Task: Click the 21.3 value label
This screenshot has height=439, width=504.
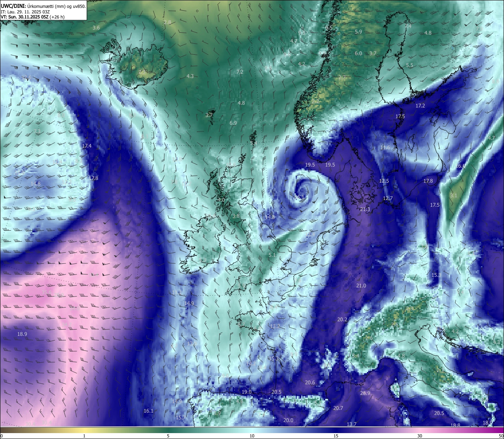Action: [x=365, y=209]
